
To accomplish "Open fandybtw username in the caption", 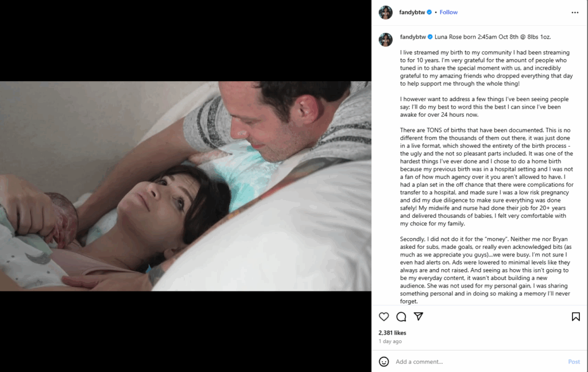I will (413, 37).
